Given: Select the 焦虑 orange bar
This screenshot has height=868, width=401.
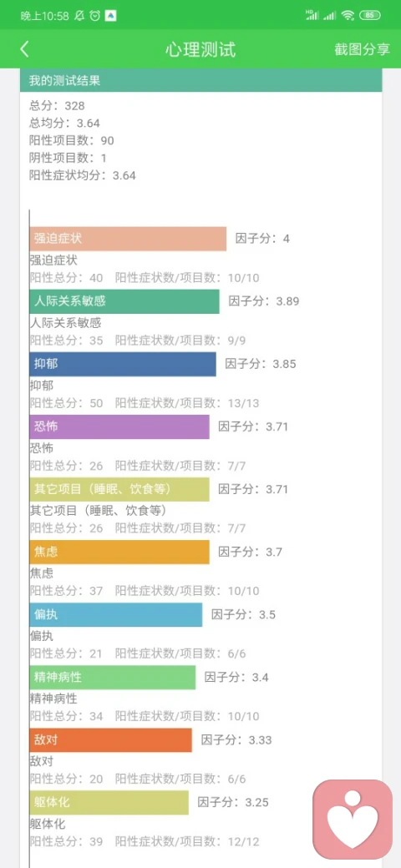Looking at the screenshot, I should point(119,552).
